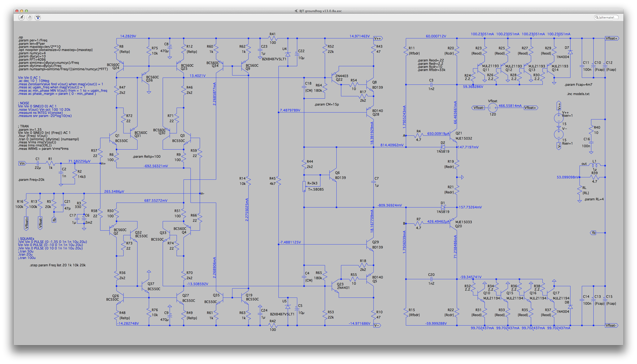
Task: Select the Q6 BD139 bias transistor
Action: 333,175
